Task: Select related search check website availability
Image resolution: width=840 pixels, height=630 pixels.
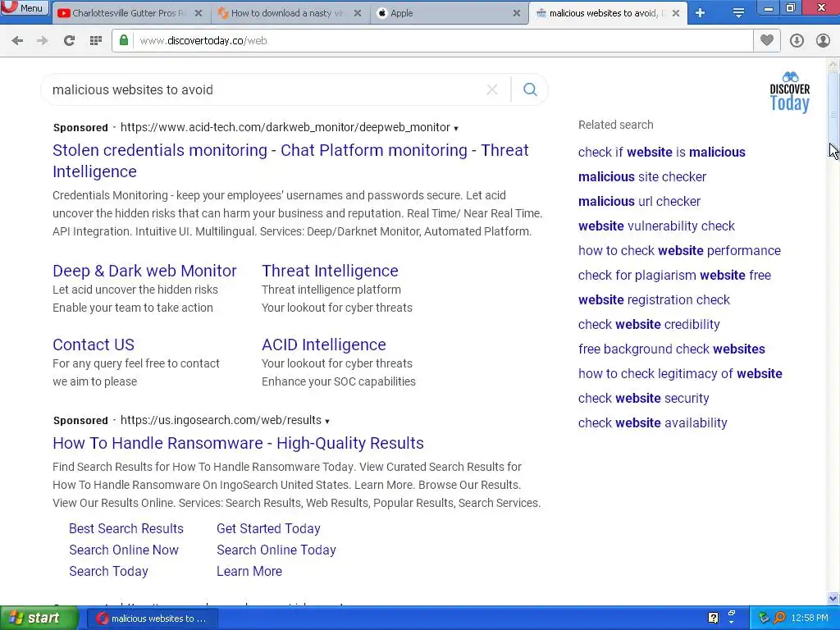Action: [652, 423]
